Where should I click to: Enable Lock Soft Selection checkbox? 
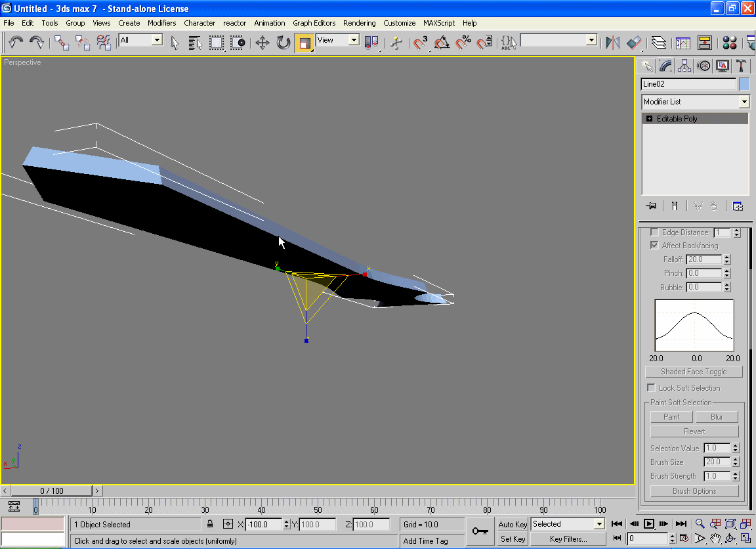tap(652, 387)
